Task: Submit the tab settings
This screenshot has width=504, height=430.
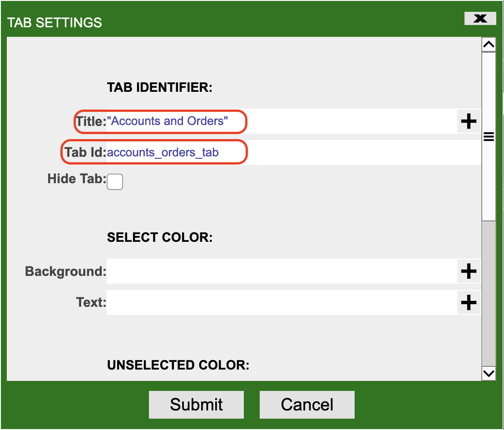Action: tap(196, 405)
